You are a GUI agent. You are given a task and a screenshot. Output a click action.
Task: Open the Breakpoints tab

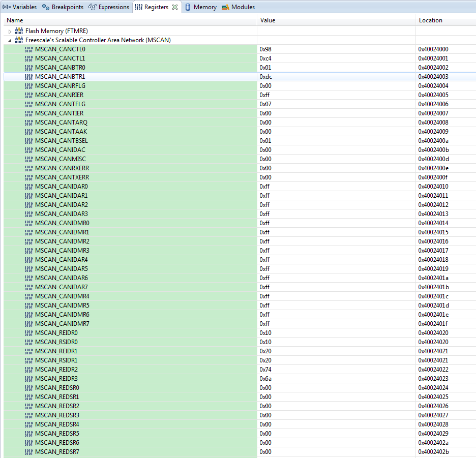click(x=63, y=7)
